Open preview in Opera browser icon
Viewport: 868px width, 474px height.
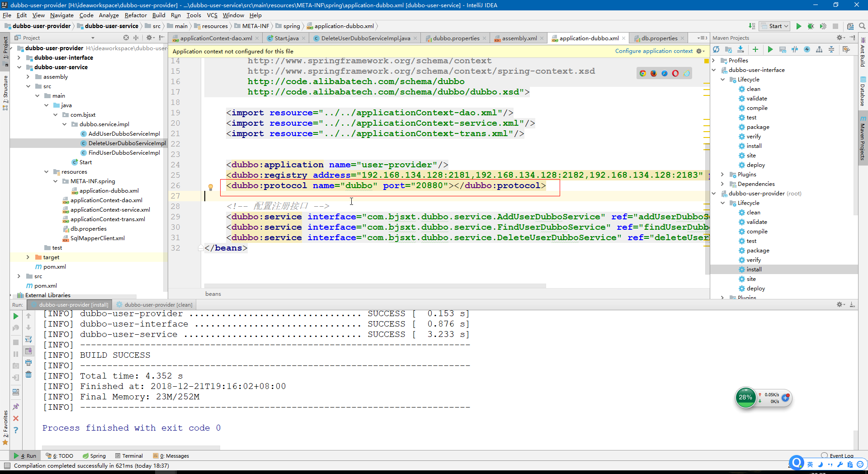pos(675,73)
